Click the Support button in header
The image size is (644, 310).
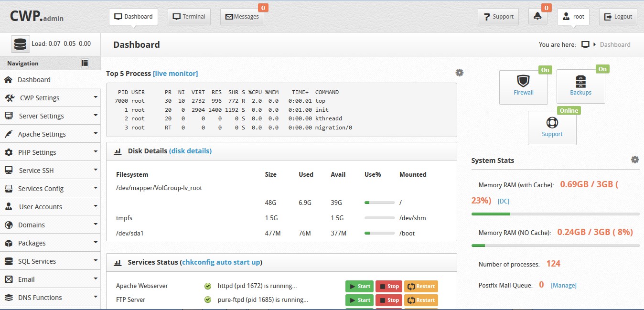coord(498,16)
